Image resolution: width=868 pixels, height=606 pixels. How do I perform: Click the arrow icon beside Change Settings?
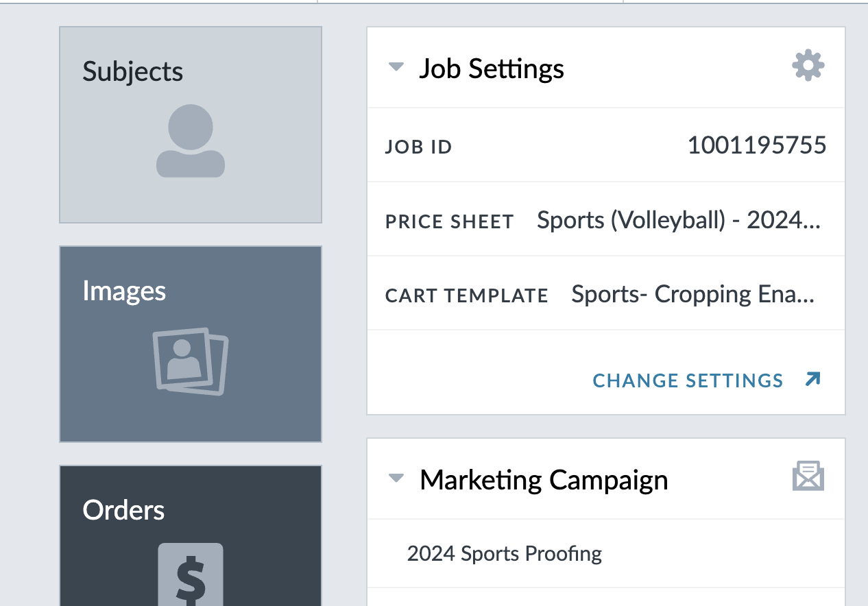click(812, 380)
